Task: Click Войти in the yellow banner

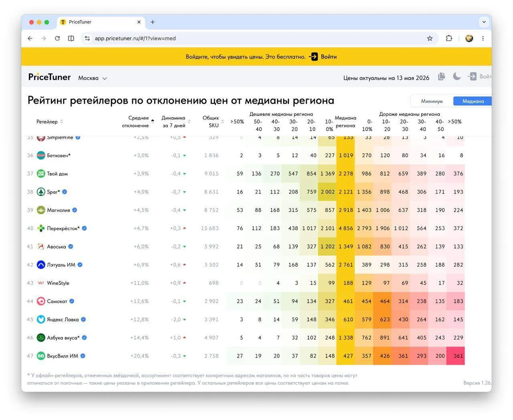Action: point(323,57)
